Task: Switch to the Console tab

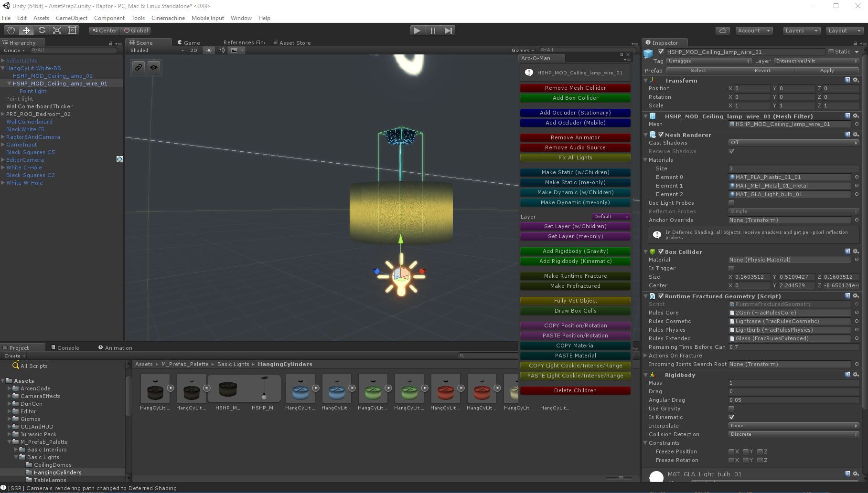Action: tap(65, 347)
